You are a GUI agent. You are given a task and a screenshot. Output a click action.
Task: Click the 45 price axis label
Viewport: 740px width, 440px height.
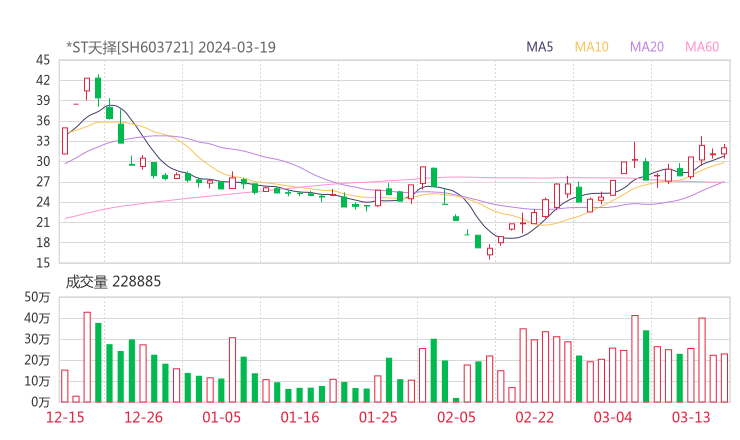pyautogui.click(x=42, y=60)
